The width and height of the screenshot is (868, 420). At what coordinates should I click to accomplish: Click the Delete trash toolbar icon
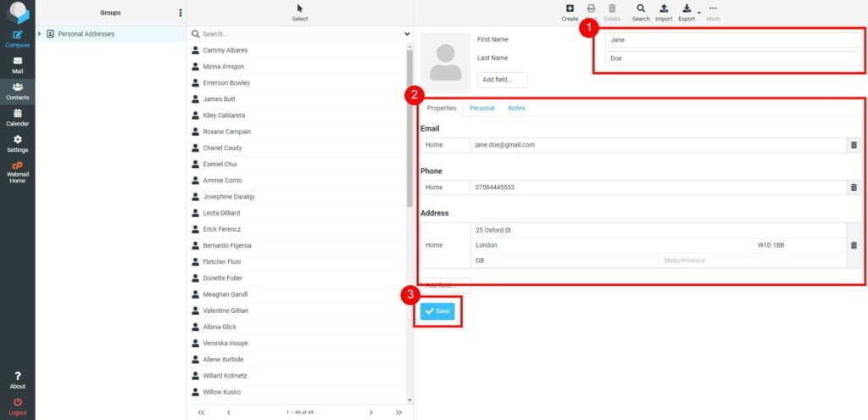[612, 13]
